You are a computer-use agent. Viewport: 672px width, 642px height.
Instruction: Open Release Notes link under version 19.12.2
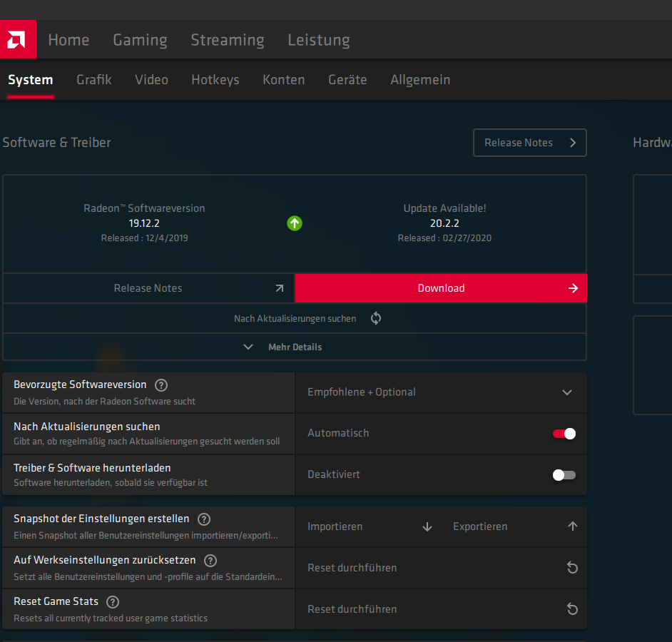pos(148,288)
